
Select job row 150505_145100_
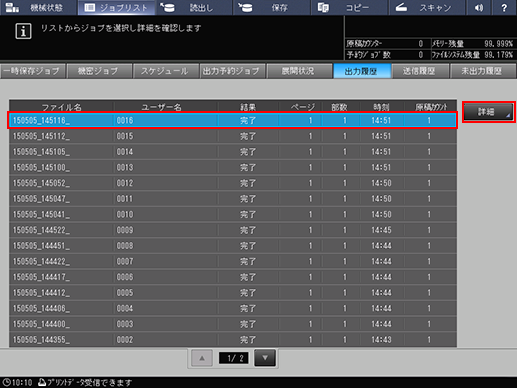(x=233, y=167)
